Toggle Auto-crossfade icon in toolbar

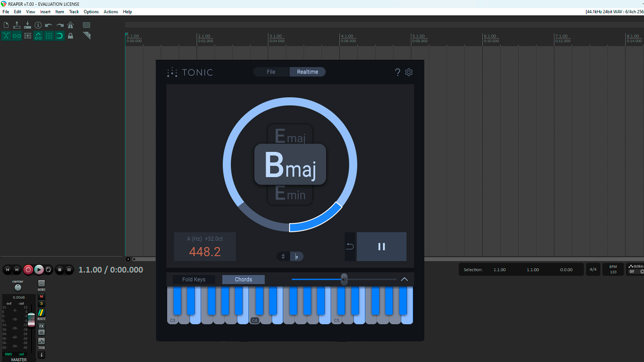click(6, 36)
